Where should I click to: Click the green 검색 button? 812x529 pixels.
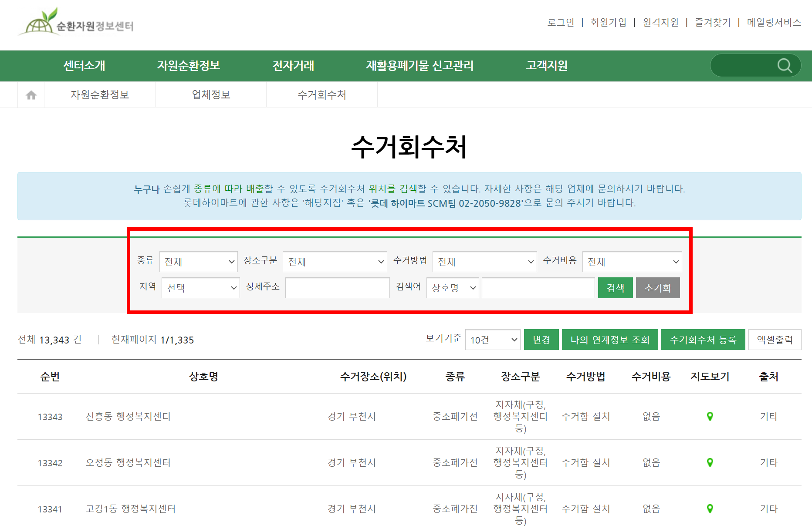tap(615, 288)
